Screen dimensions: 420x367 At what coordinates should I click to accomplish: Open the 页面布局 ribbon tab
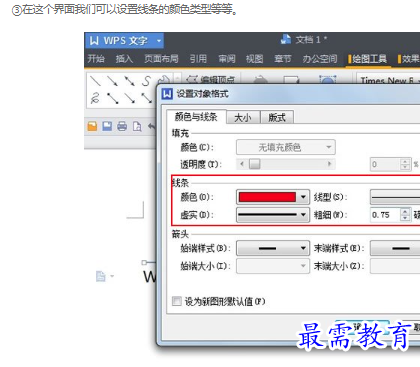[x=161, y=59]
